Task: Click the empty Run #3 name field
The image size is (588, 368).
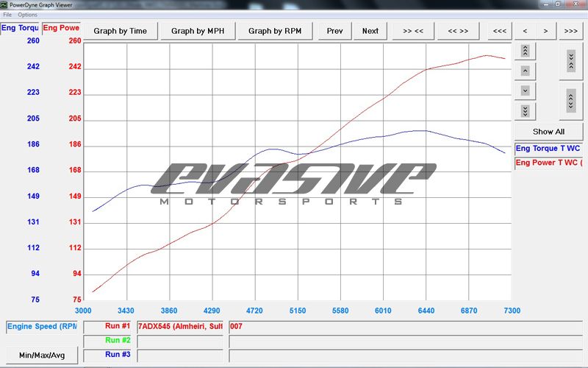Action: tap(180, 355)
